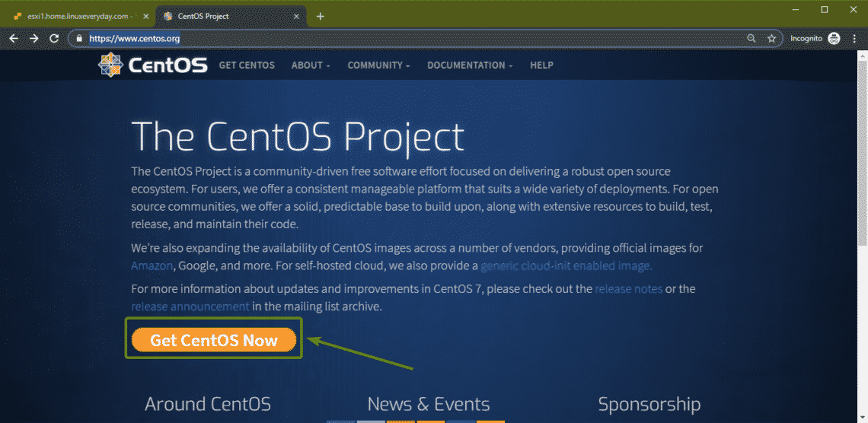Click the zoom magnifier icon in address bar
The height and width of the screenshot is (423, 868).
(x=752, y=39)
